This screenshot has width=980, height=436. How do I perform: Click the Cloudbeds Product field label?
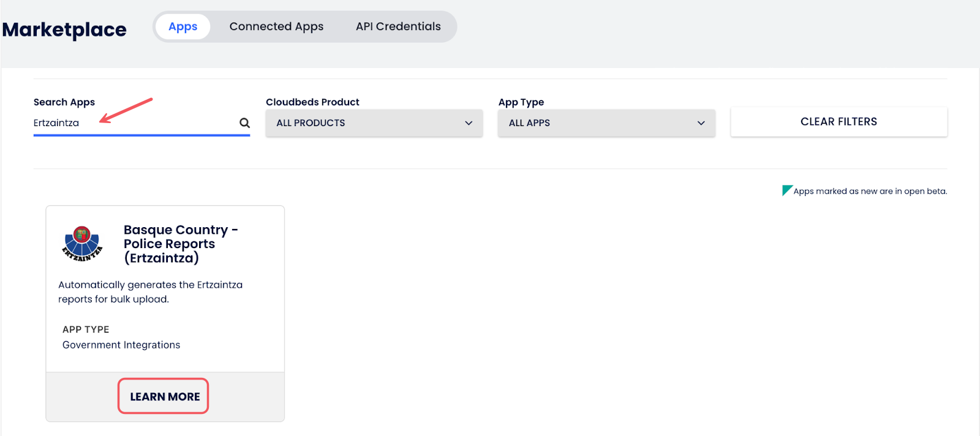[312, 102]
